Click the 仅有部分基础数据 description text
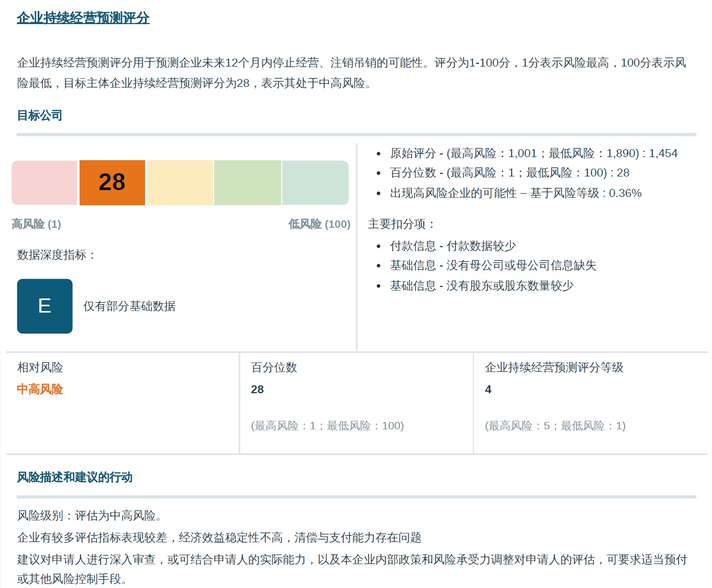The width and height of the screenshot is (712, 588). pyautogui.click(x=129, y=306)
